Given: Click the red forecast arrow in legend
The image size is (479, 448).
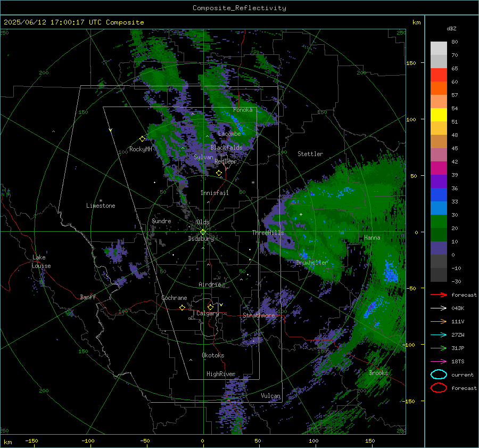Looking at the screenshot, I should click(x=439, y=295).
